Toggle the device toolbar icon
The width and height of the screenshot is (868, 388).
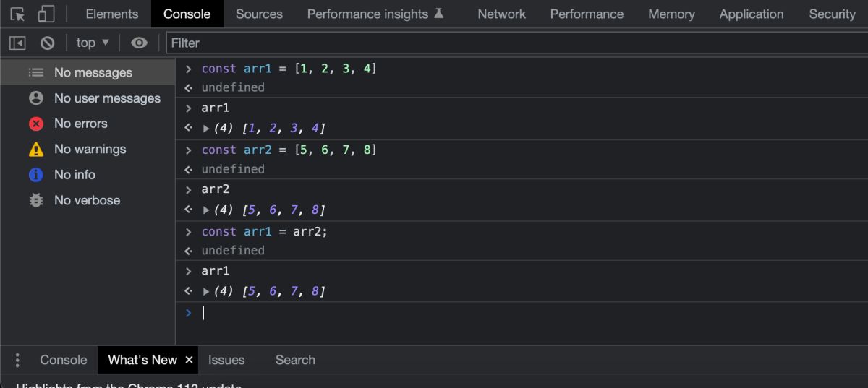coord(46,14)
